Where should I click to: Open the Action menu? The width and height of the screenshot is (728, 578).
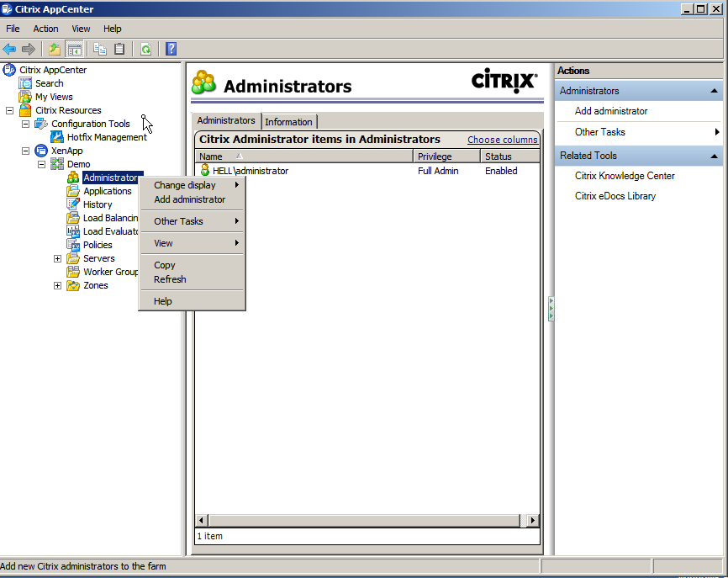pyautogui.click(x=45, y=29)
